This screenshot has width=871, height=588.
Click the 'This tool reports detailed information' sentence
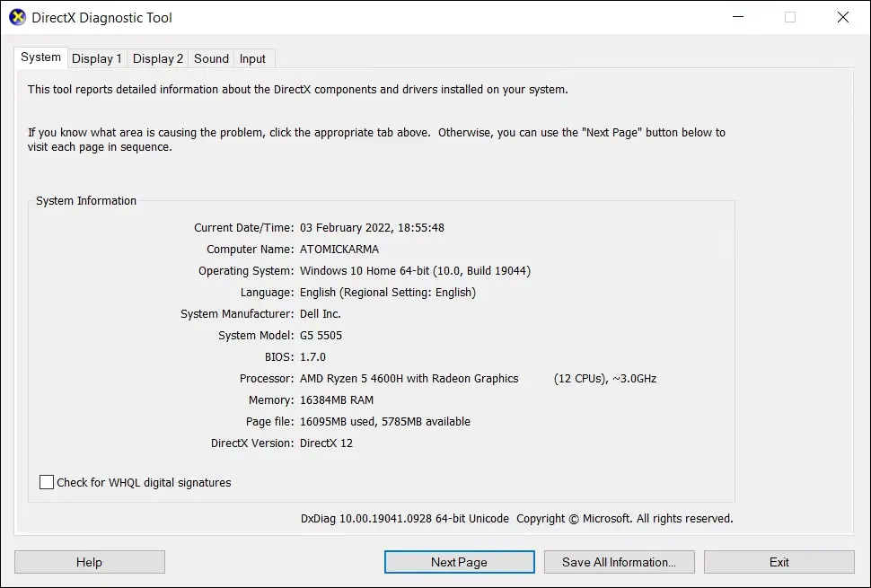298,90
